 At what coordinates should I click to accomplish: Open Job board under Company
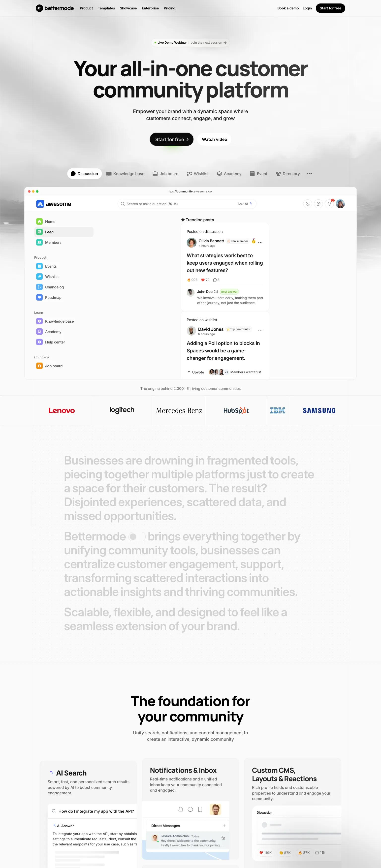[54, 366]
